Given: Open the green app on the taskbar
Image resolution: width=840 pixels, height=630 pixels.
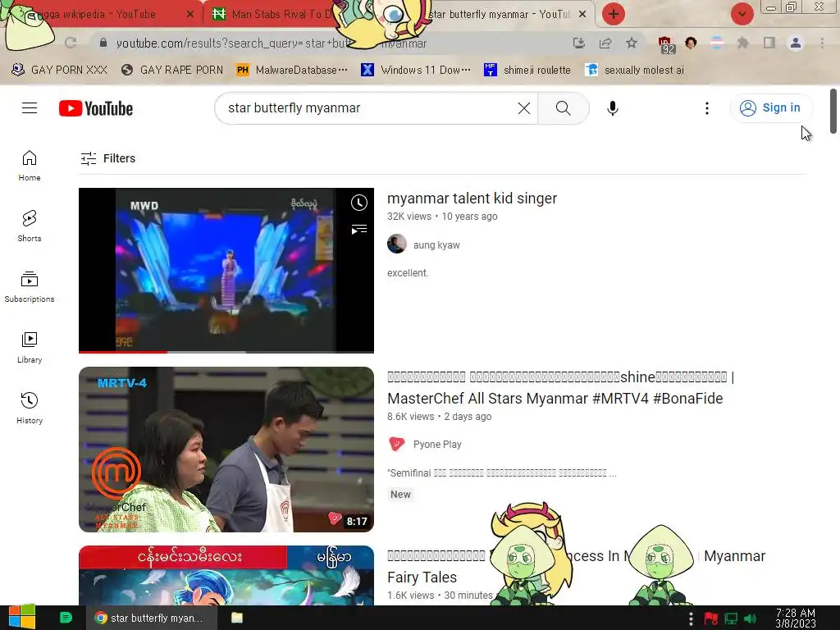Looking at the screenshot, I should pyautogui.click(x=66, y=618).
